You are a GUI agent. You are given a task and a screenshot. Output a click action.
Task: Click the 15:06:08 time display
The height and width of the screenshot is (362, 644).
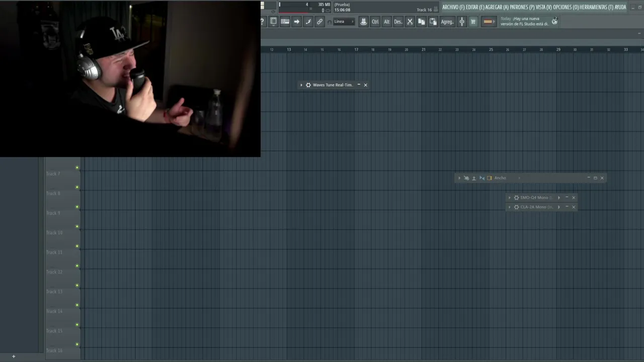pos(342,10)
